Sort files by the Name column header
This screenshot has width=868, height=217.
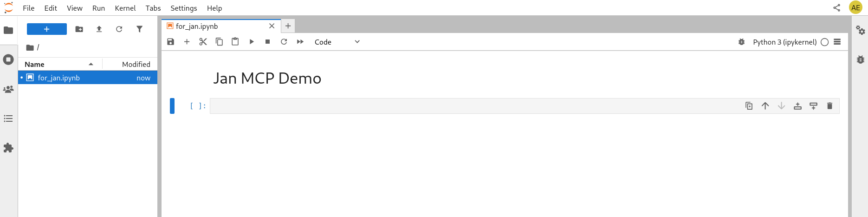(x=35, y=64)
